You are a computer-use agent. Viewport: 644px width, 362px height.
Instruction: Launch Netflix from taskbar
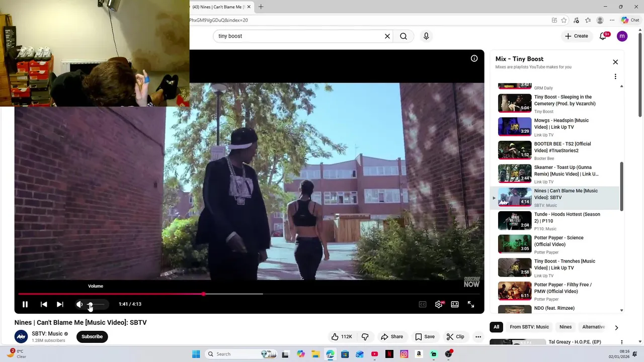[x=389, y=354]
